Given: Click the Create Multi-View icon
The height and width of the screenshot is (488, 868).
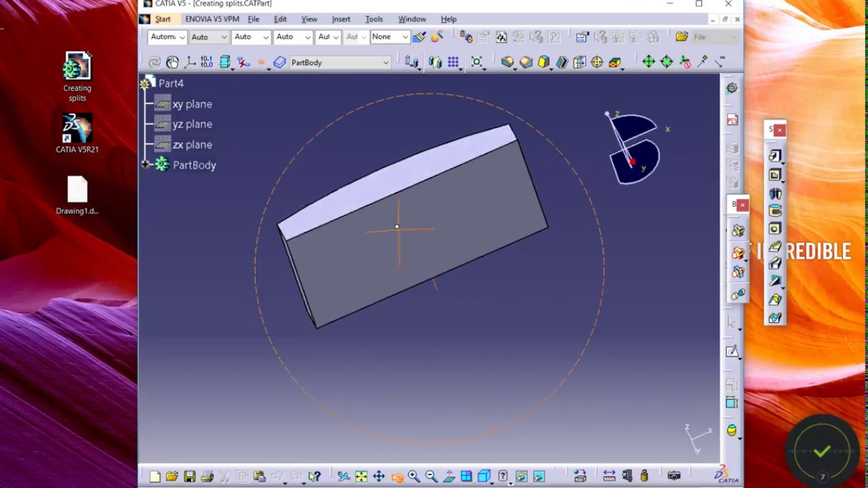Looking at the screenshot, I should (x=467, y=476).
